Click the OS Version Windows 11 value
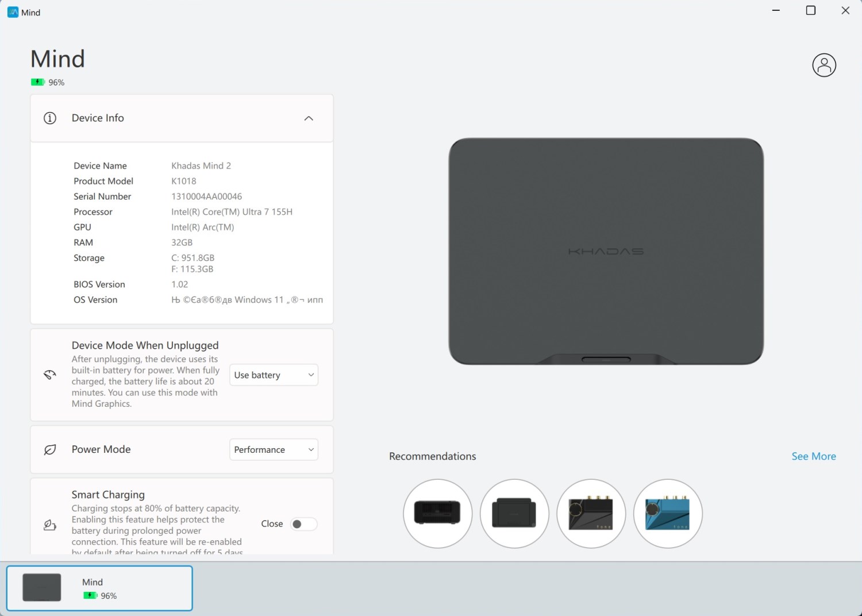Viewport: 862px width, 616px height. [247, 300]
